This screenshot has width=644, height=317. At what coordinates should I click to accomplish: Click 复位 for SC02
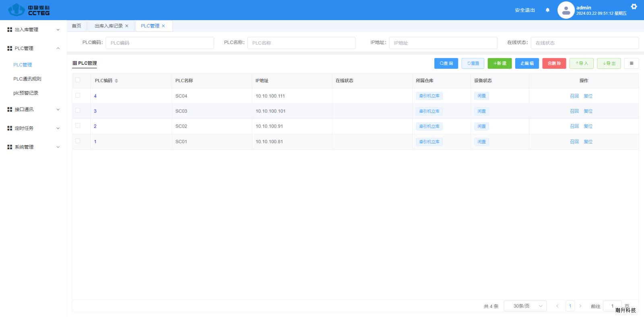588,126
